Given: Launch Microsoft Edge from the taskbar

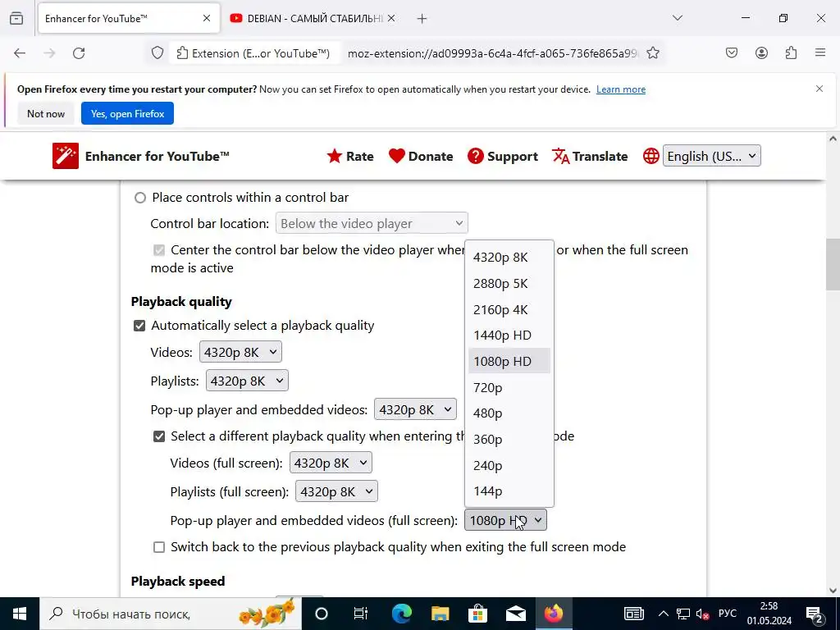Looking at the screenshot, I should click(x=401, y=614).
